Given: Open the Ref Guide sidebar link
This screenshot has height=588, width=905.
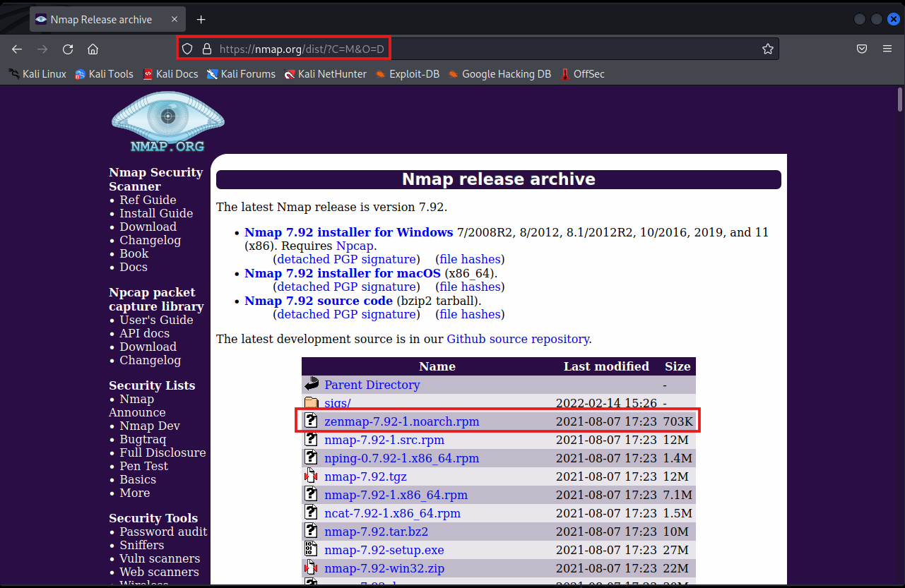Looking at the screenshot, I should (148, 200).
